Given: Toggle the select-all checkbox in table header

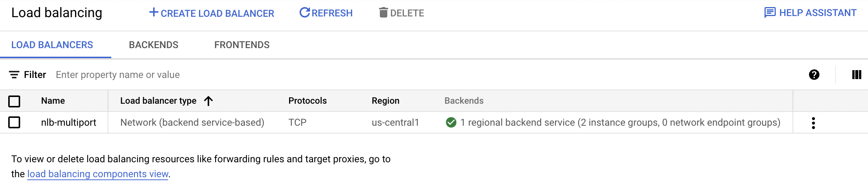Looking at the screenshot, I should 14,101.
